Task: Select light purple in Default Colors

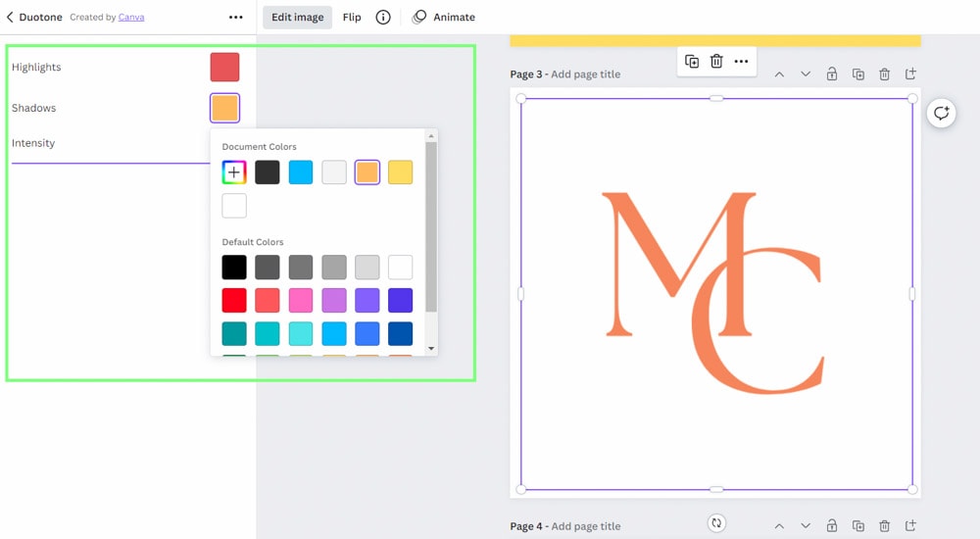Action: [x=334, y=301]
